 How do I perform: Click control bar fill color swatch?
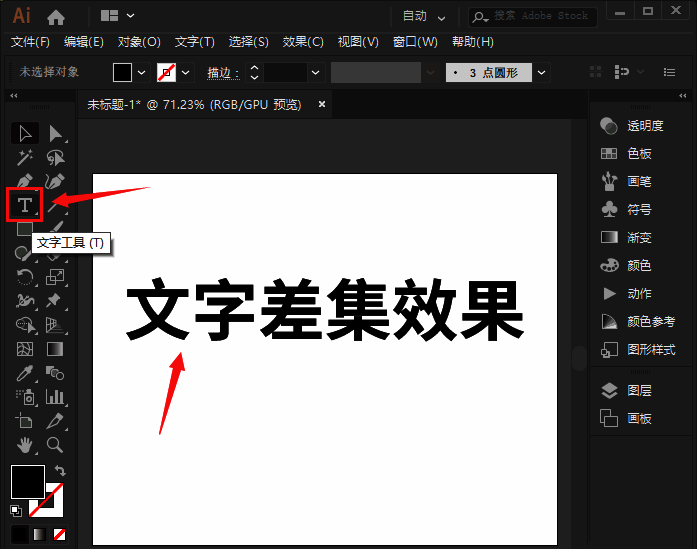point(122,72)
